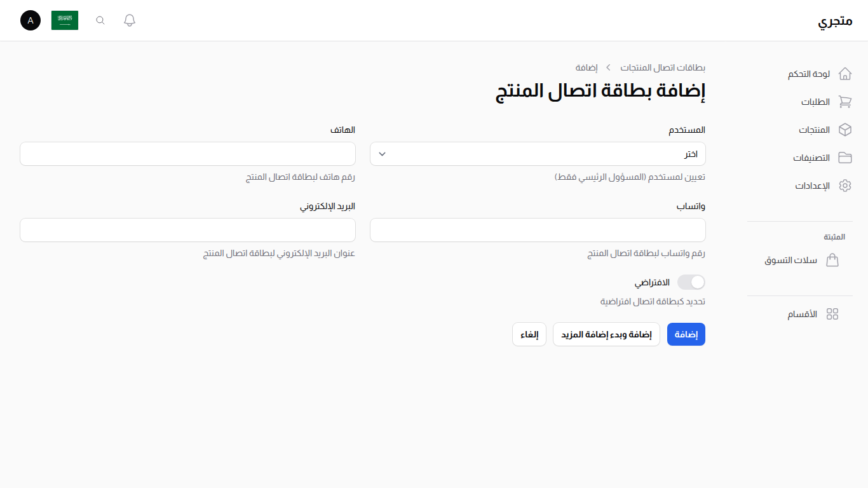868x488 pixels.
Task: Open the language flag selector
Action: (x=64, y=20)
